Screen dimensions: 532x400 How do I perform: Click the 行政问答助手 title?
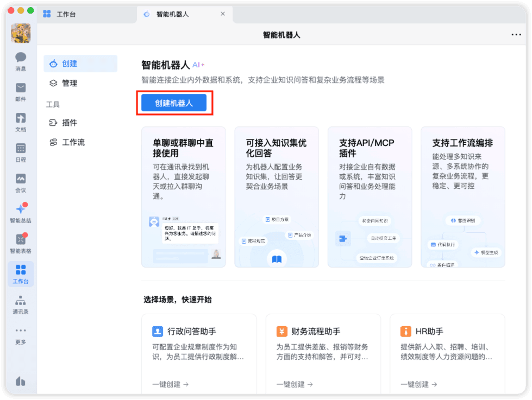pos(192,331)
